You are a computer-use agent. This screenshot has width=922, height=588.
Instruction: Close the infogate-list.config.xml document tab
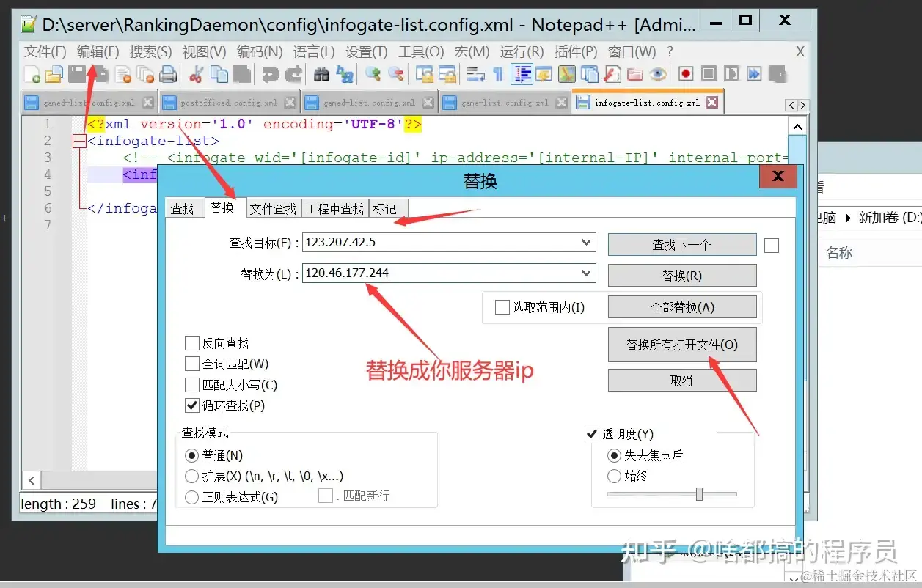[x=711, y=103]
